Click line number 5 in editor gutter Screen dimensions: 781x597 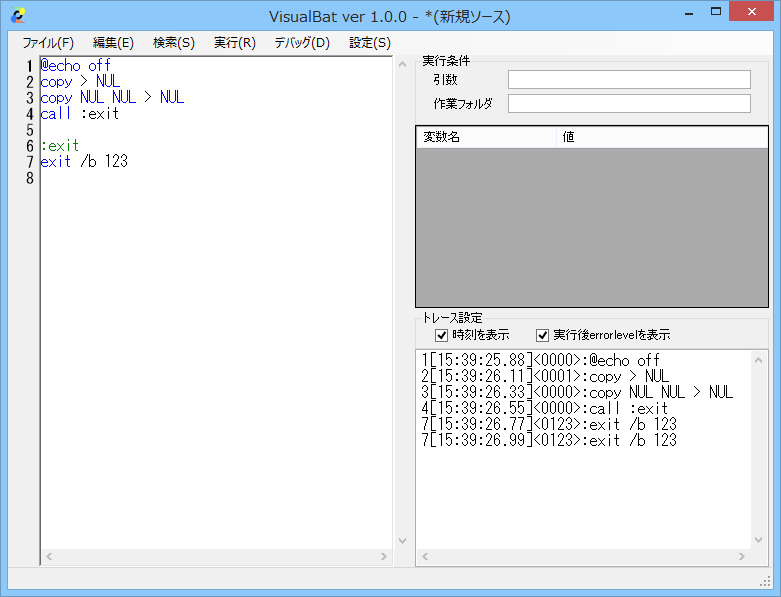(30, 130)
